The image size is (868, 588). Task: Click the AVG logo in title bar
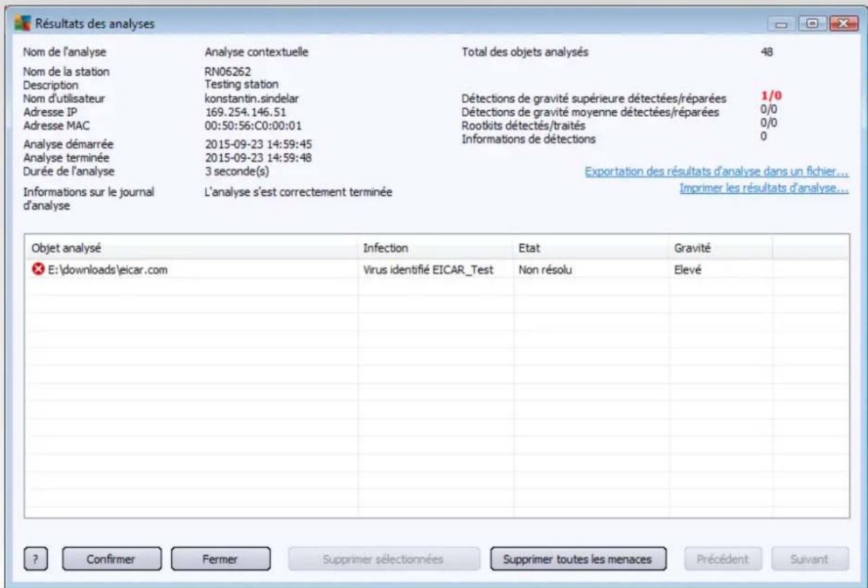[23, 23]
